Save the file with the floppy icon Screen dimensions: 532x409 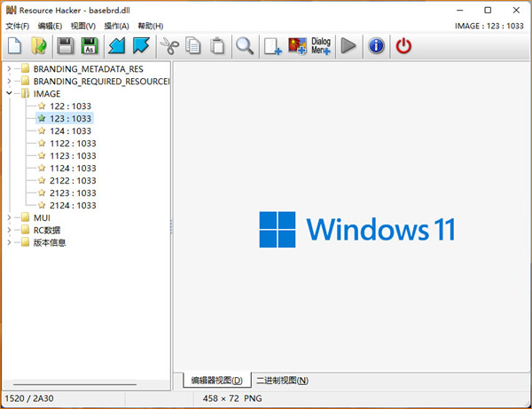[x=65, y=46]
